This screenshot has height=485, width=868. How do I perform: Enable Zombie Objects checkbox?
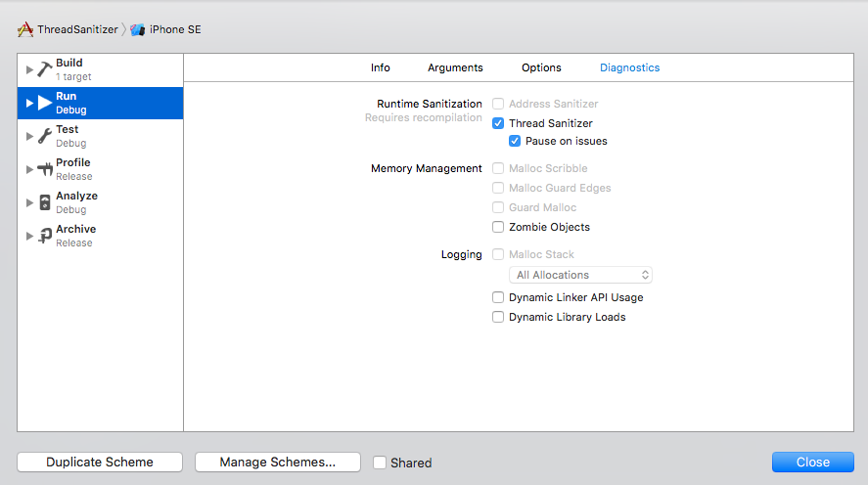click(x=498, y=227)
